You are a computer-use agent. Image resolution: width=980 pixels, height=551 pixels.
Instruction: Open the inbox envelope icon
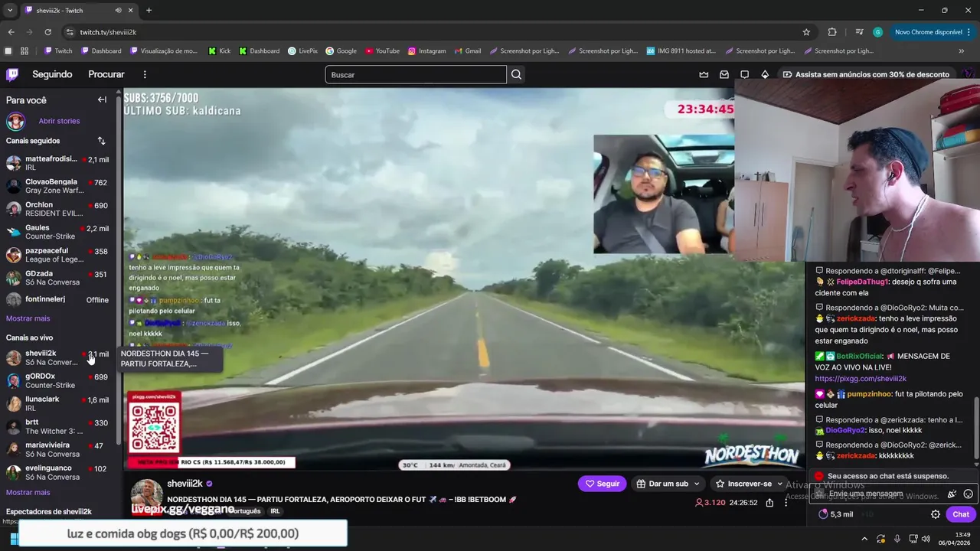tap(724, 74)
